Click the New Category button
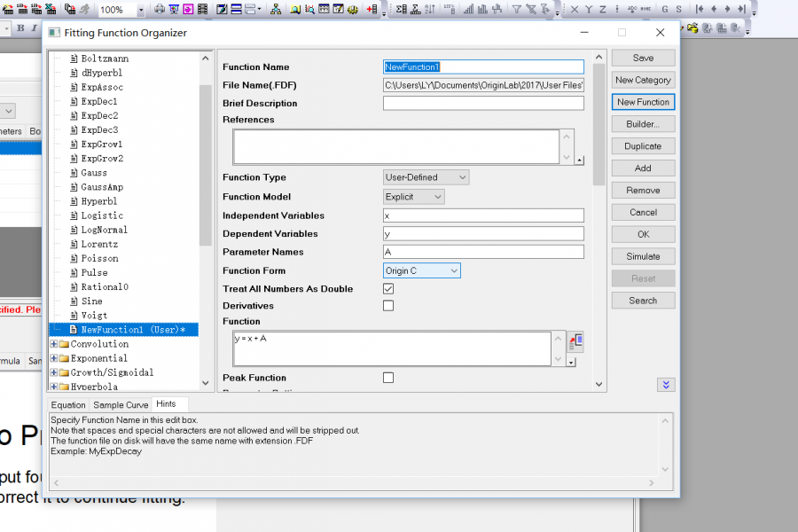Image resolution: width=798 pixels, height=532 pixels. pyautogui.click(x=644, y=80)
